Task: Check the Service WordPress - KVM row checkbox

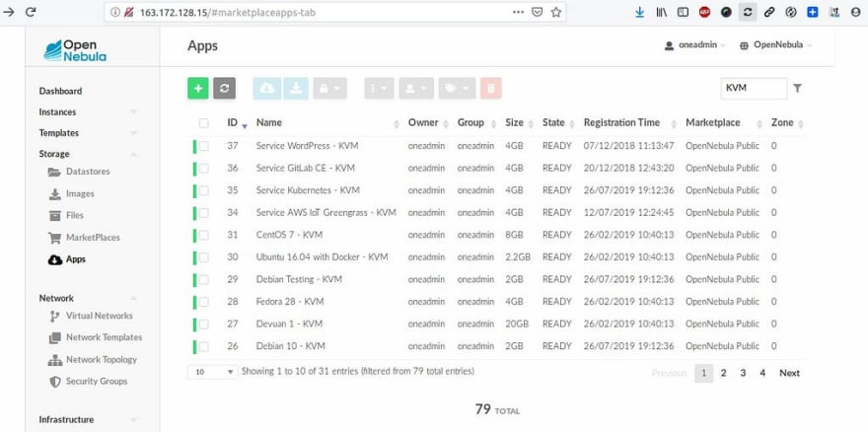Action: [204, 146]
